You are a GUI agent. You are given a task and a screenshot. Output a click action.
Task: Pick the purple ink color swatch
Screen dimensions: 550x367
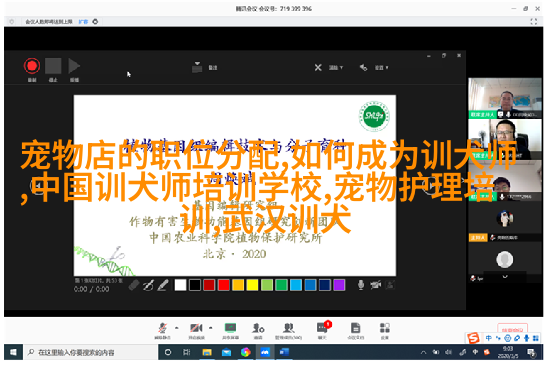(339, 285)
